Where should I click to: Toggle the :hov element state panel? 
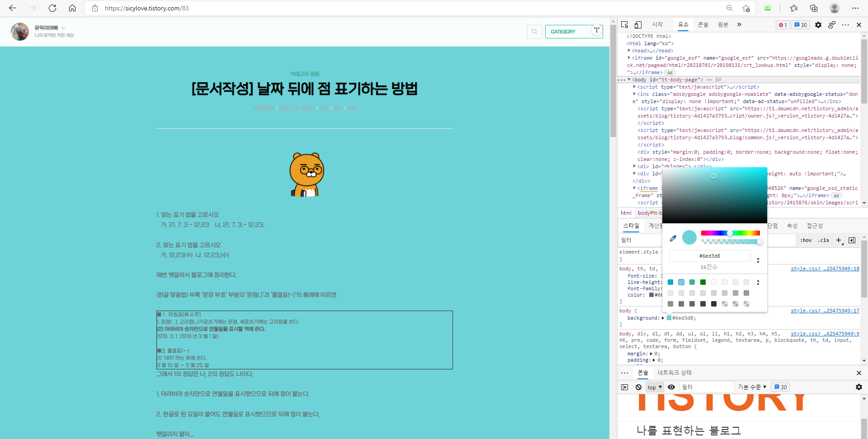[806, 240]
